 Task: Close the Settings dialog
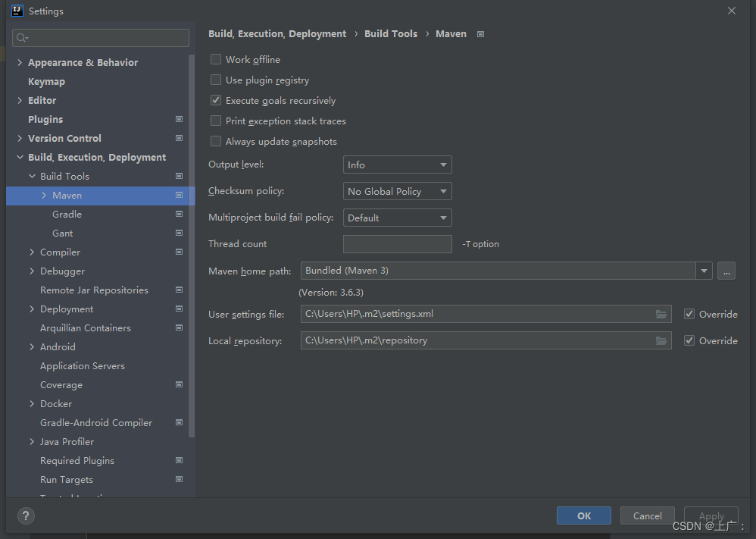732,11
